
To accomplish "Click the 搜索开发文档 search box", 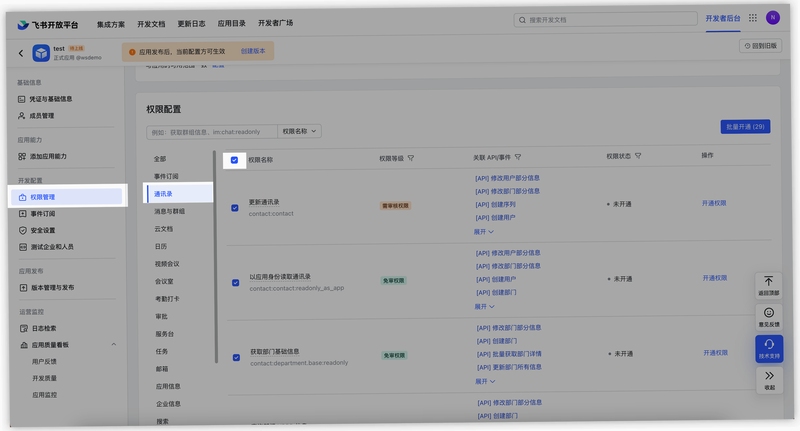I will point(605,19).
